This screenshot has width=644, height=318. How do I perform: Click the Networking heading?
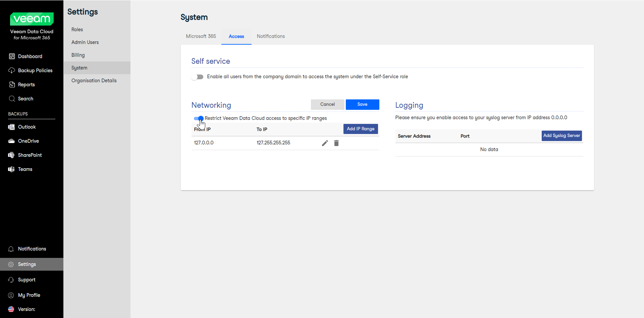[211, 105]
